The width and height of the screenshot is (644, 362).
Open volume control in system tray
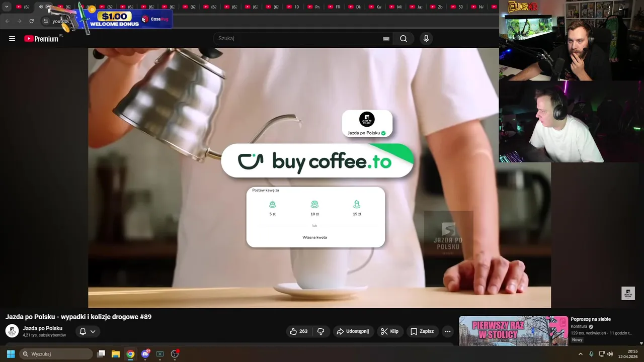coord(610,354)
